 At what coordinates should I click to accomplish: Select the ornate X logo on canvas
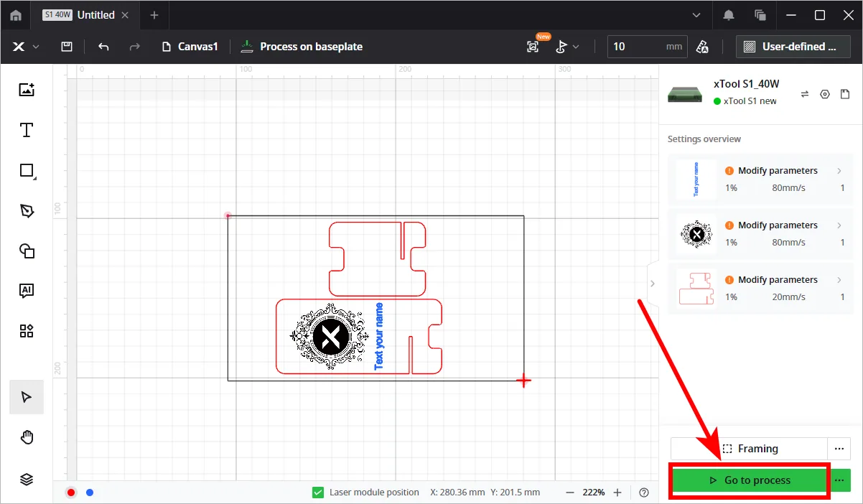pos(330,337)
